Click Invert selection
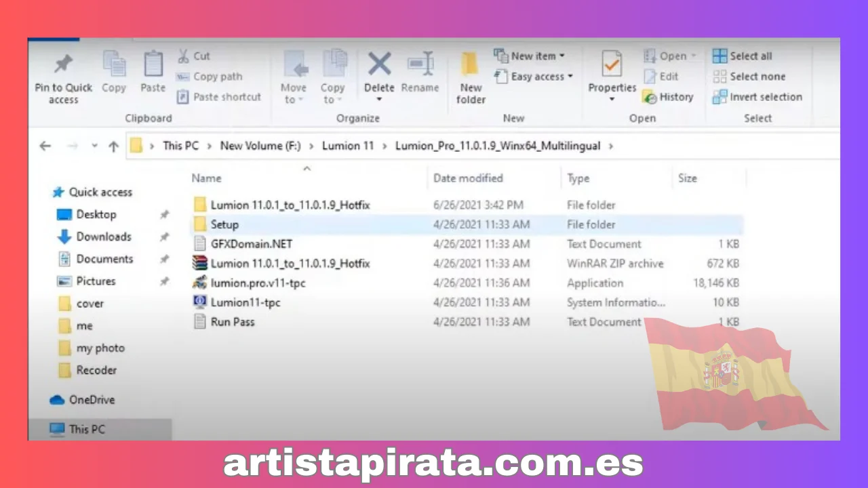This screenshot has height=488, width=868. point(757,97)
